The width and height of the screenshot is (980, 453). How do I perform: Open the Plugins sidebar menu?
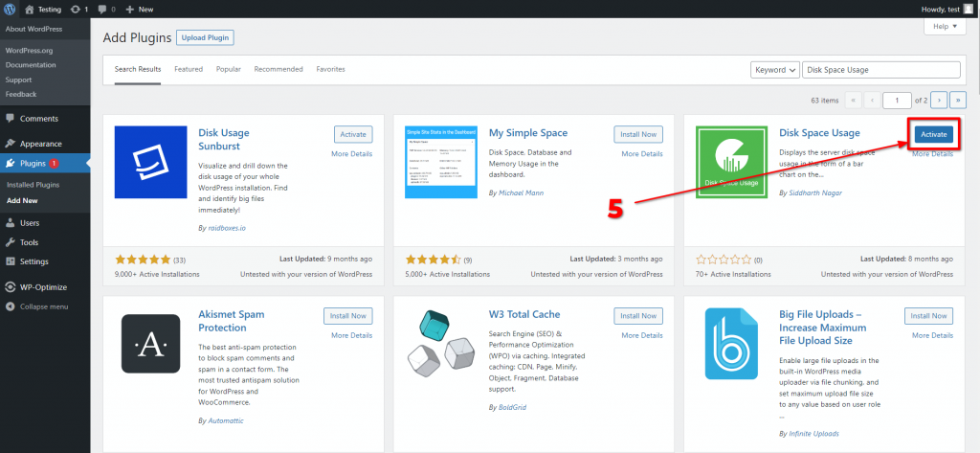click(x=45, y=164)
